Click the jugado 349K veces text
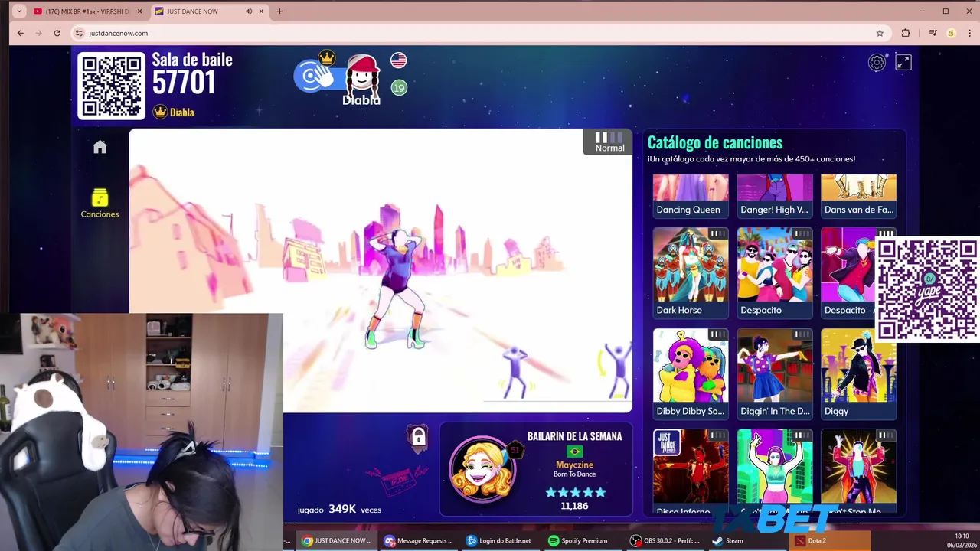The height and width of the screenshot is (551, 980). 339,509
